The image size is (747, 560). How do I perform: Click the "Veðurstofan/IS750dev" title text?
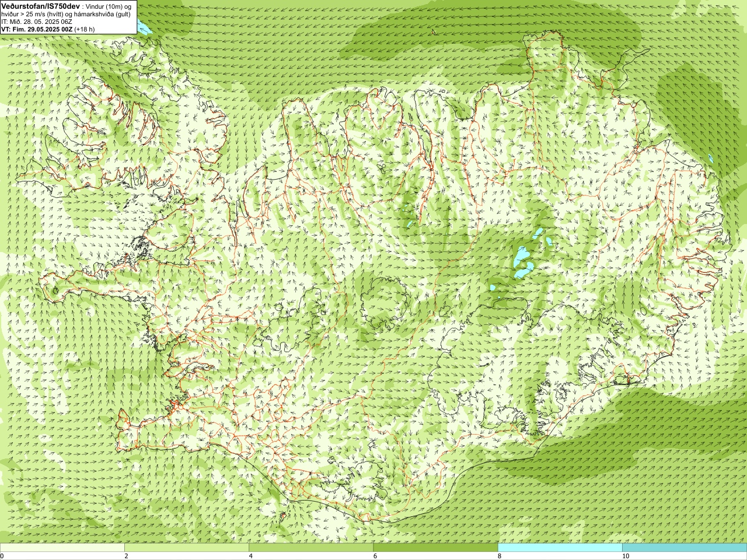[x=40, y=5]
